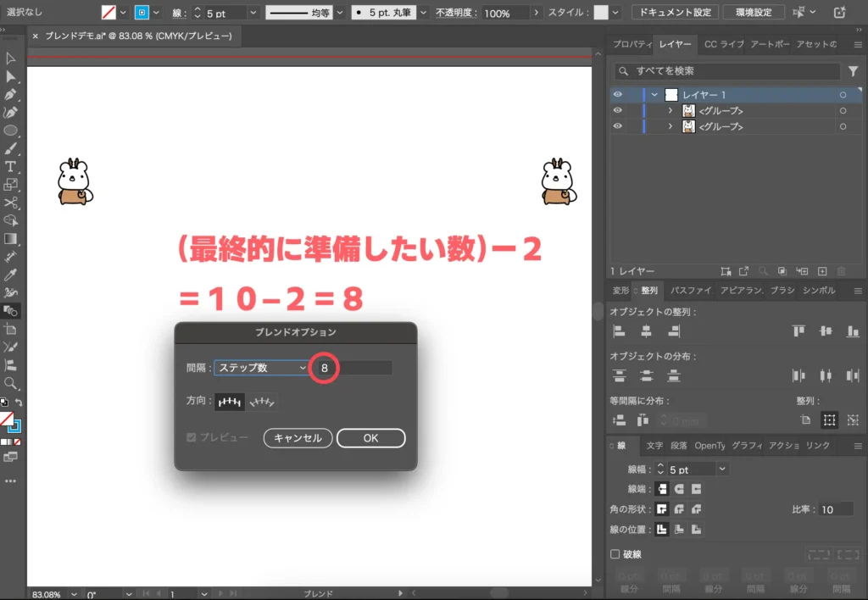
Task: Click OK in the ブレンドオプション dialog
Action: point(370,438)
